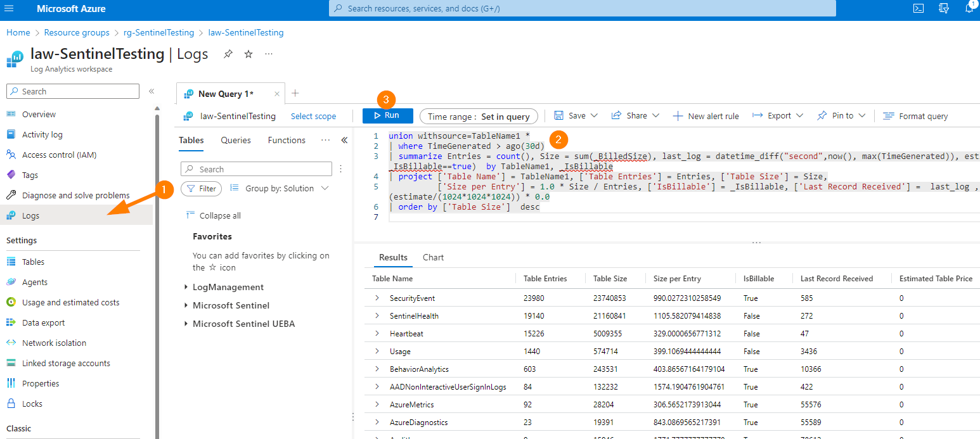
Task: Collapse the tables side pane
Action: click(344, 140)
